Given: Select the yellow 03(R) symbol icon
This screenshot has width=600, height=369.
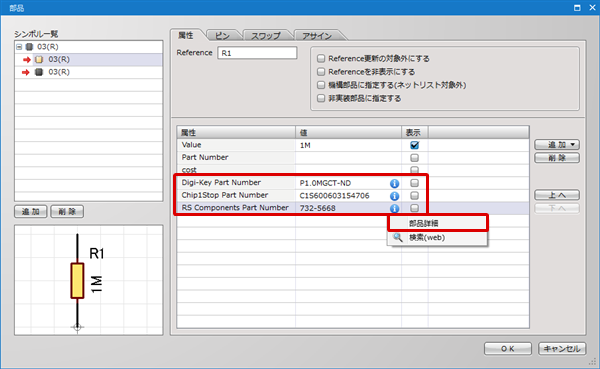Looking at the screenshot, I should [39, 60].
